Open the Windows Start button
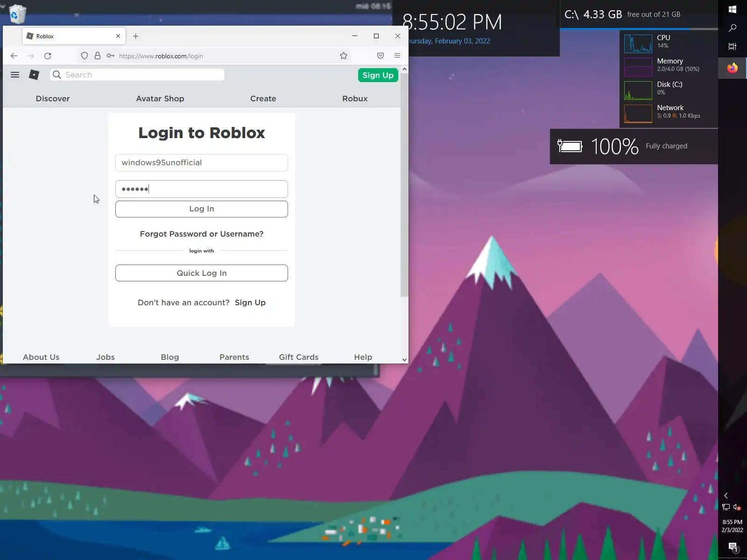 [733, 9]
